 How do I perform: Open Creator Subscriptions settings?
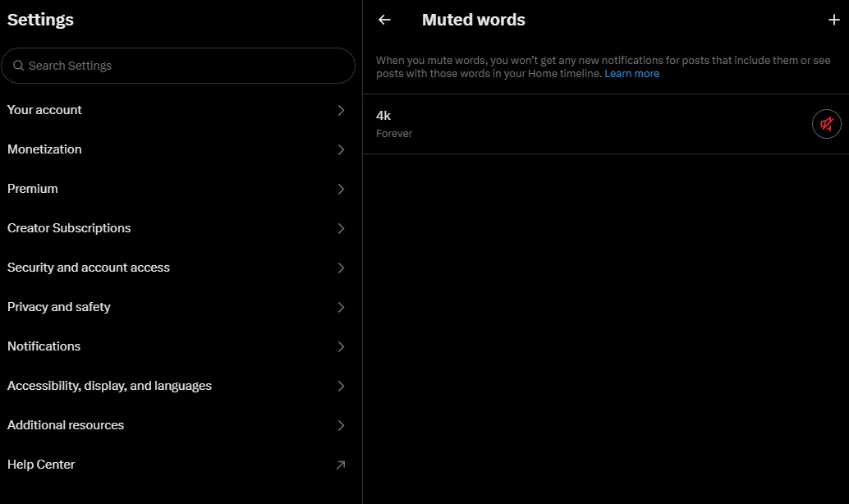pos(177,228)
